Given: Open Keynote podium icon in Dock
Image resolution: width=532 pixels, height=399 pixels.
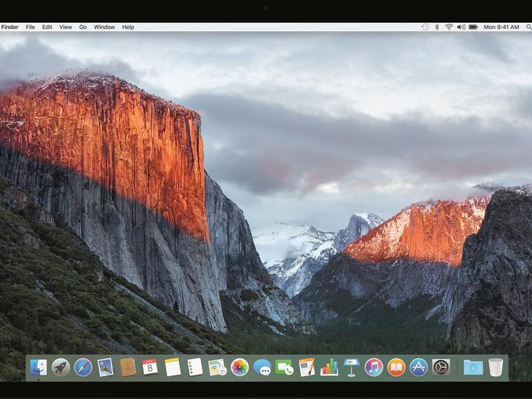Looking at the screenshot, I should tap(352, 367).
